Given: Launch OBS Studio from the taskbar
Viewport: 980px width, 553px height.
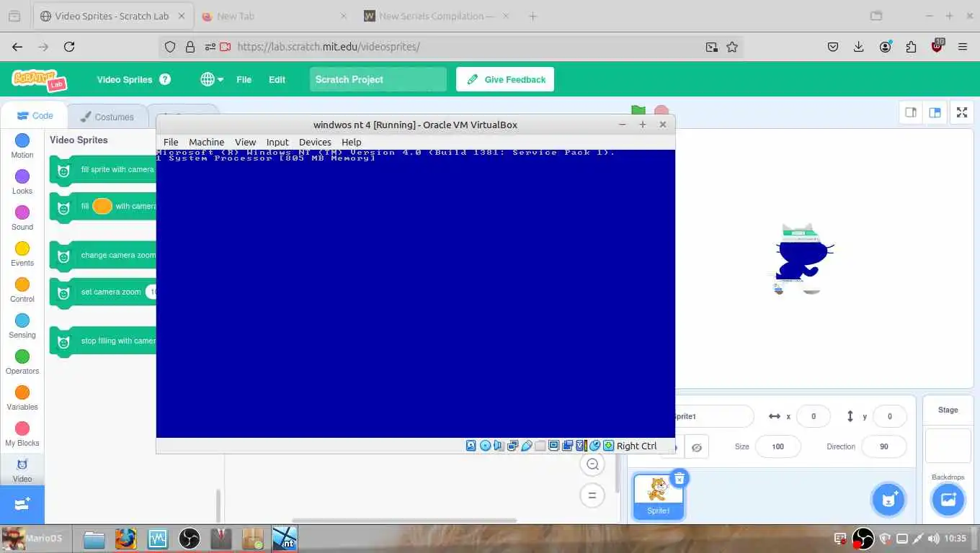Looking at the screenshot, I should [190, 538].
